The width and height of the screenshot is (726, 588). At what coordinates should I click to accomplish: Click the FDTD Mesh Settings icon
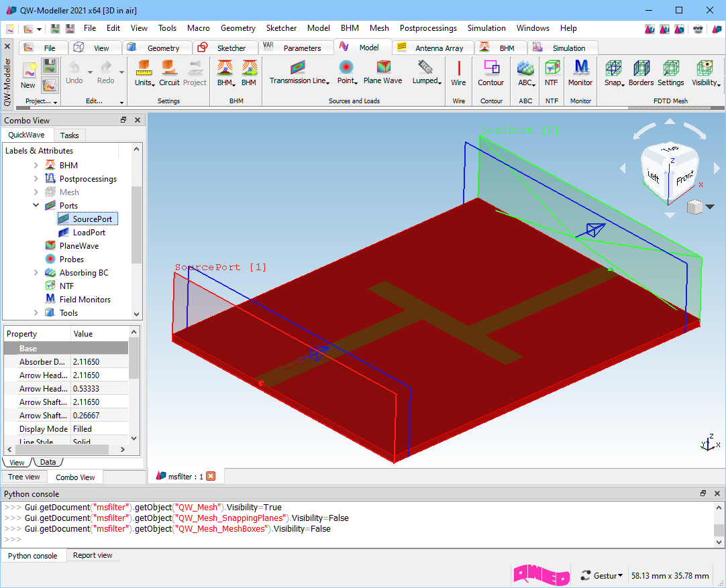click(x=671, y=68)
